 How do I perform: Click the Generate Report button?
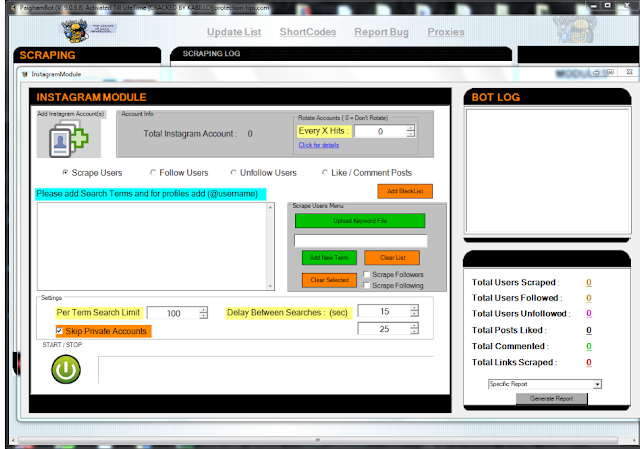click(x=551, y=398)
